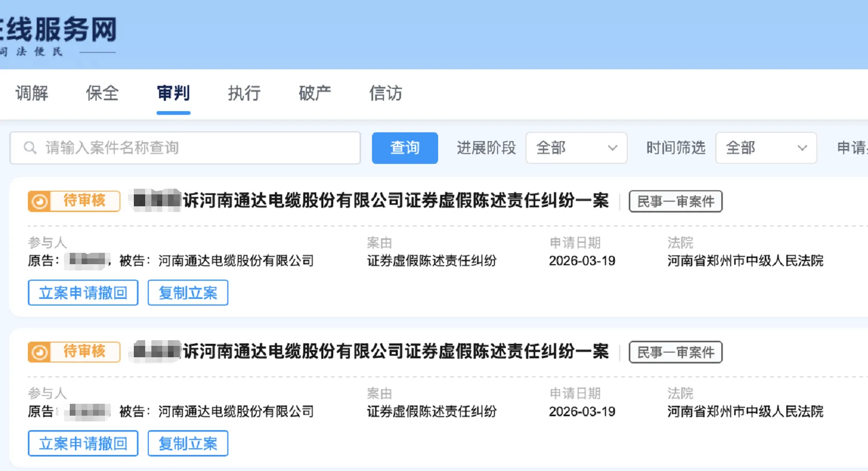
Task: Click the 民事一审案件 tag on first case
Action: [x=675, y=201]
